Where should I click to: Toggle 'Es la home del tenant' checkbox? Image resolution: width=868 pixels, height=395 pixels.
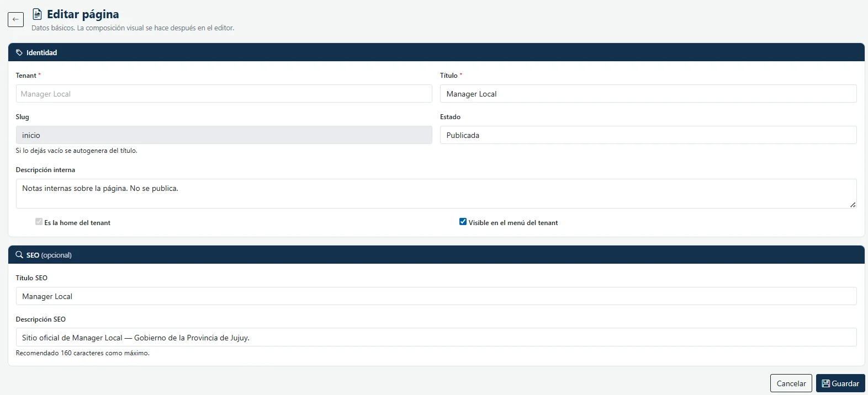point(39,222)
